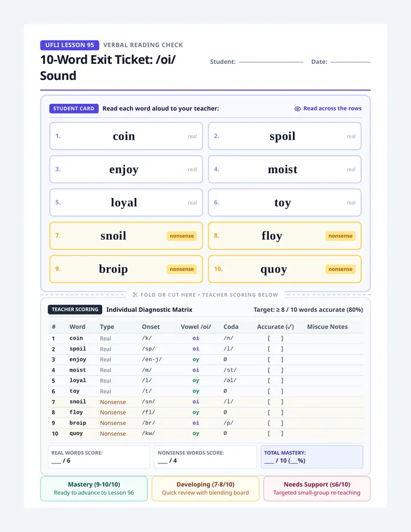
Task: Click the Accurate (✓) column header
Action: pos(275,327)
